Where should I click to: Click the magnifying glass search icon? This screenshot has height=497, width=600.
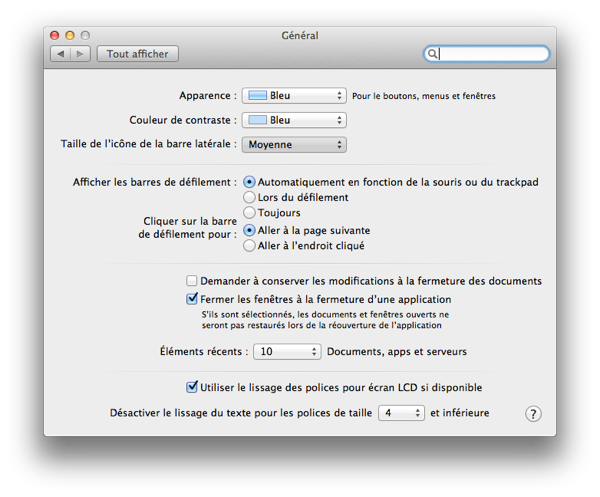432,54
